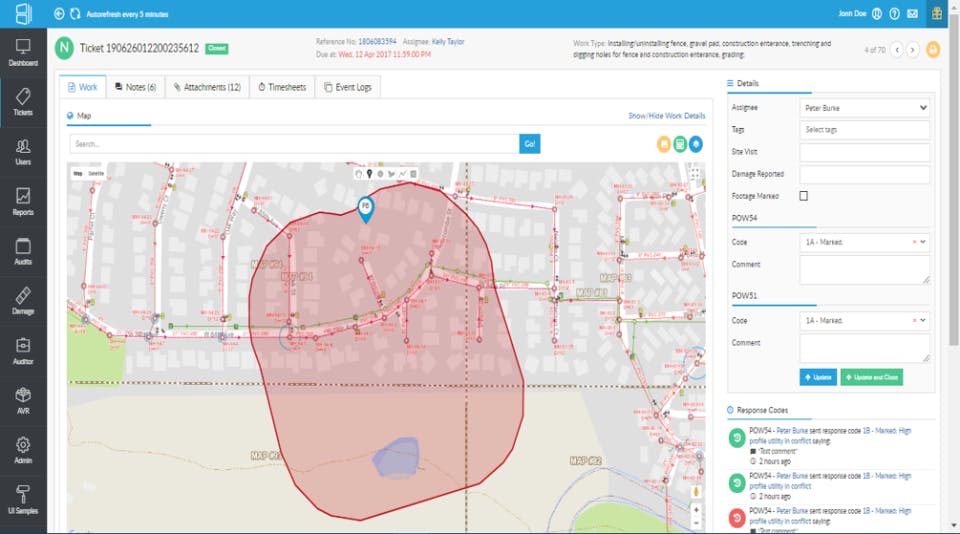Click the map Search input field

294,144
